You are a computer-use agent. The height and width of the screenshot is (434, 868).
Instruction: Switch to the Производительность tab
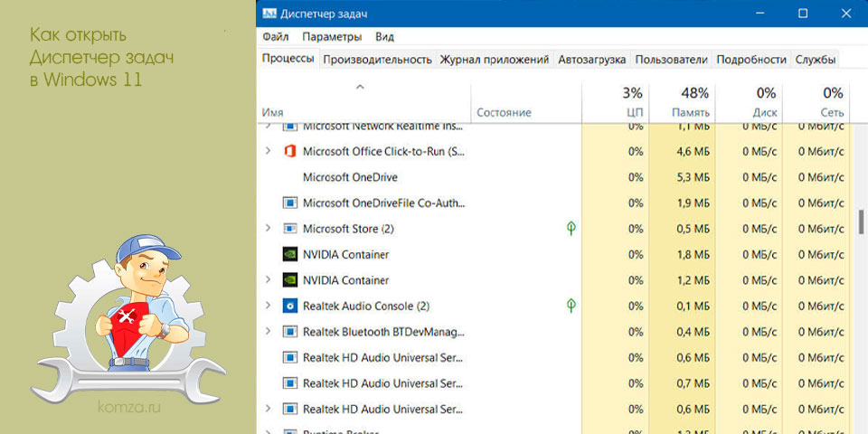378,60
